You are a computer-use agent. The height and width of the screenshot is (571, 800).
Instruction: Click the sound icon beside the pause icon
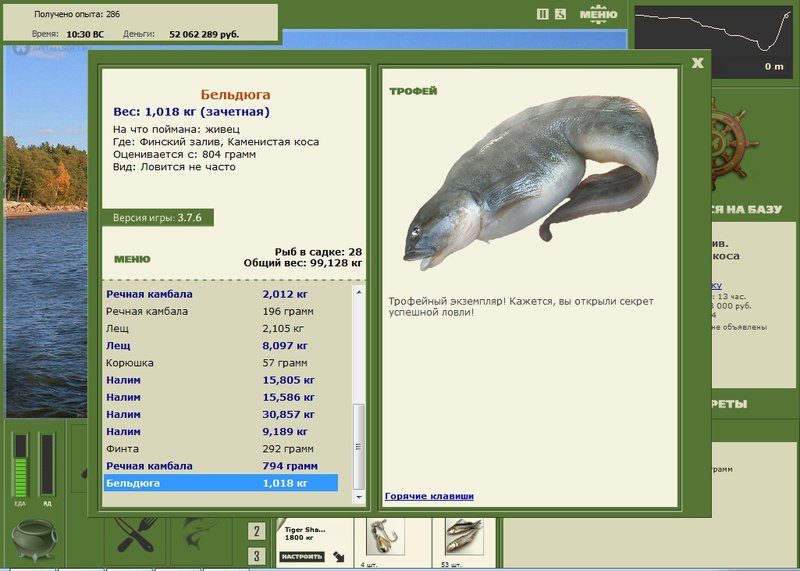pyautogui.click(x=560, y=14)
